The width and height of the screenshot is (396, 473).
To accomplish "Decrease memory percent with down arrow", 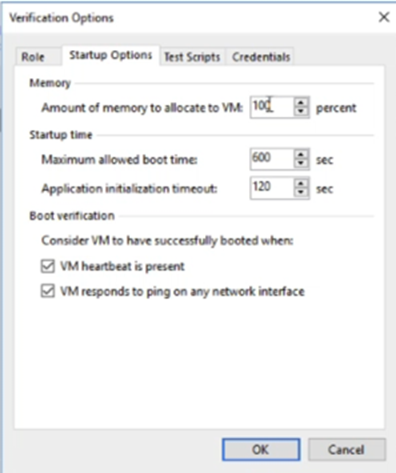I will point(301,112).
